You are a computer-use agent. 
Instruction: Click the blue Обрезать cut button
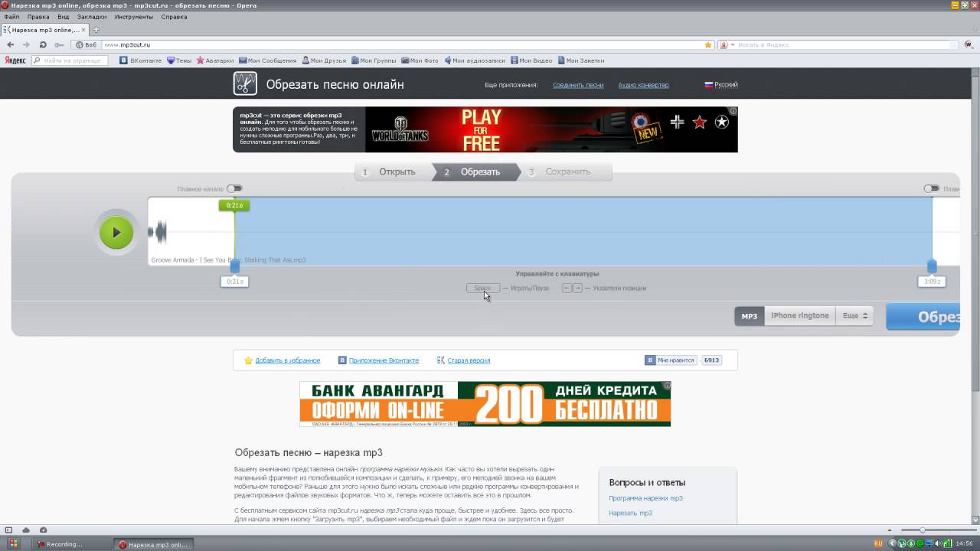(x=923, y=317)
